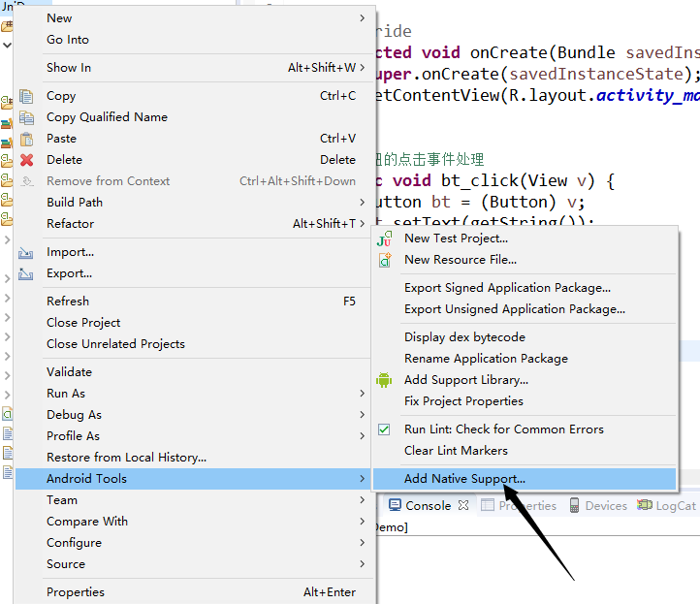Click the Copy icon in context menu

[x=27, y=96]
